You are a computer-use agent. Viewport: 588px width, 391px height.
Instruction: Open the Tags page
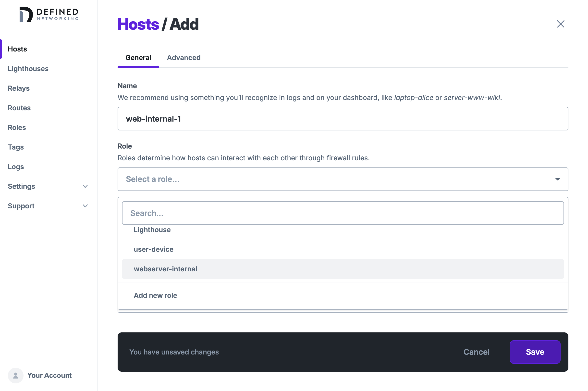(16, 147)
